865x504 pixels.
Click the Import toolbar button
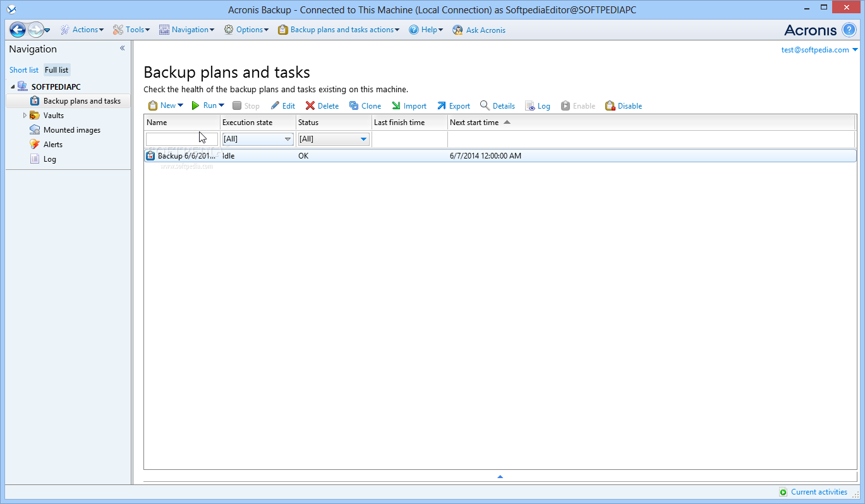click(x=409, y=106)
